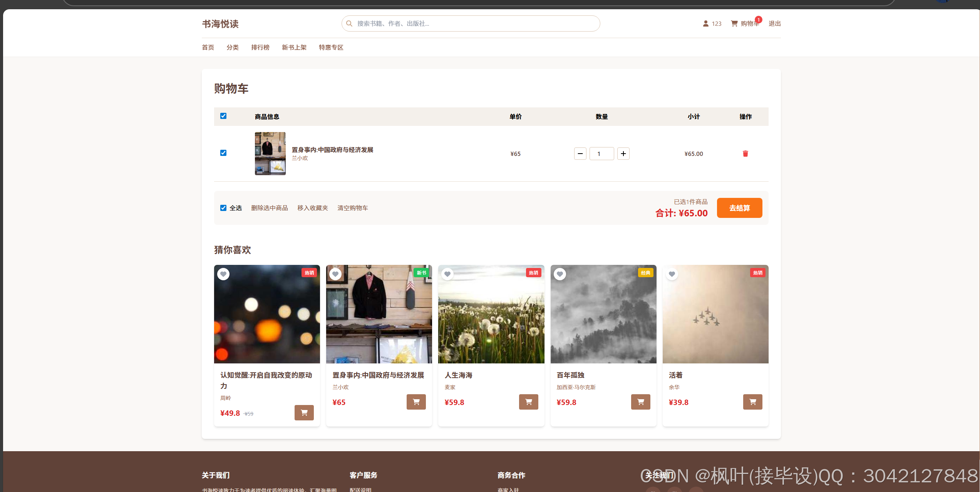Delete cart item with red trash icon
The image size is (980, 492).
pyautogui.click(x=745, y=154)
